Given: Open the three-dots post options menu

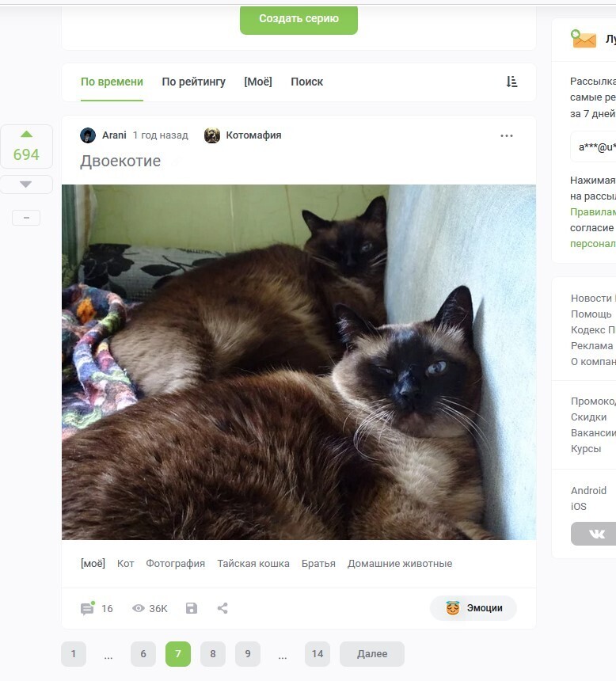Looking at the screenshot, I should click(x=507, y=135).
